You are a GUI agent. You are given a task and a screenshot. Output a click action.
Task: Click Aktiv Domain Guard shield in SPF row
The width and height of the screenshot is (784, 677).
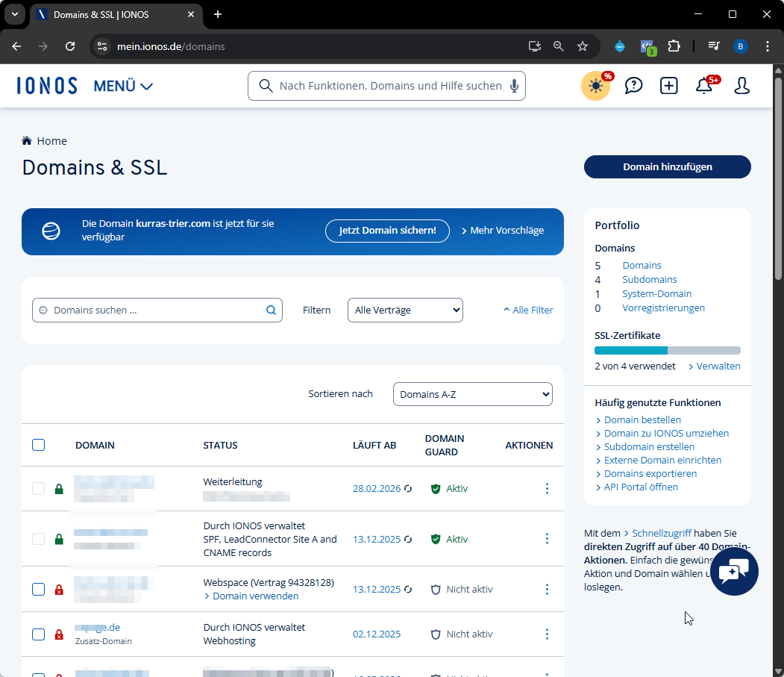pos(436,539)
